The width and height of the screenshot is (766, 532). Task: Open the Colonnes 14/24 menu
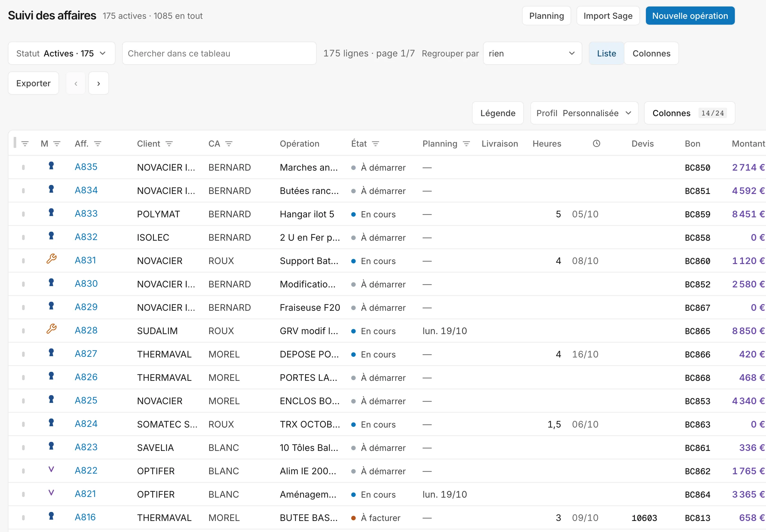[689, 113]
